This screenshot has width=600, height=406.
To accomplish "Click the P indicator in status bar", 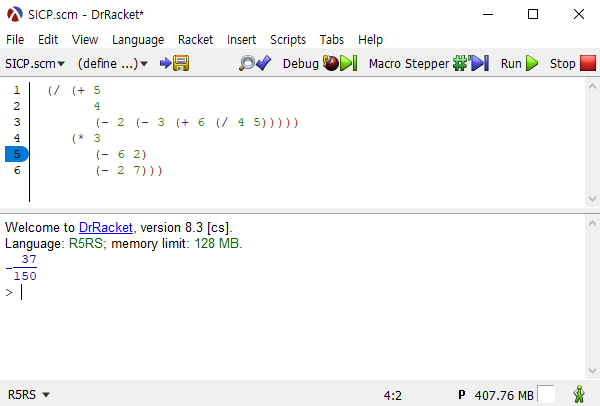I will click(462, 395).
